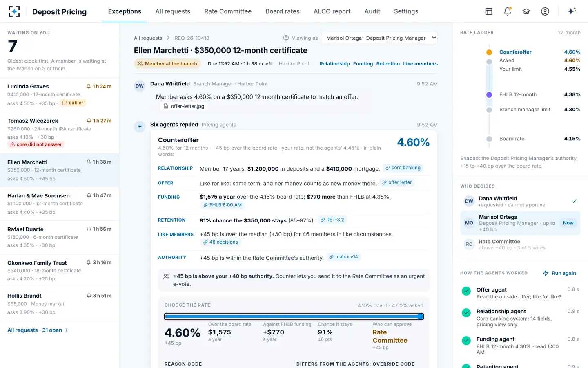Click the orange Counteroffer marker on rate ladder

point(489,52)
